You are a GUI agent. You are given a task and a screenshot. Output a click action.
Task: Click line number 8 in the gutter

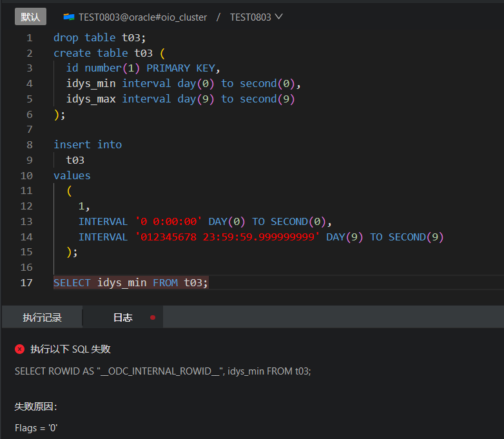[29, 144]
